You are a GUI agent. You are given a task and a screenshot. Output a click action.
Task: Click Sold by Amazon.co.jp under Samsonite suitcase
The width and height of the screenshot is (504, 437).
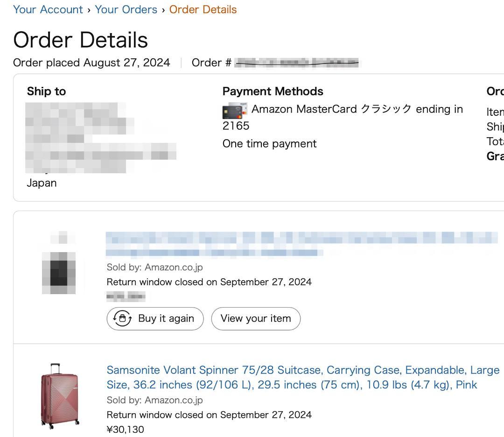point(154,400)
